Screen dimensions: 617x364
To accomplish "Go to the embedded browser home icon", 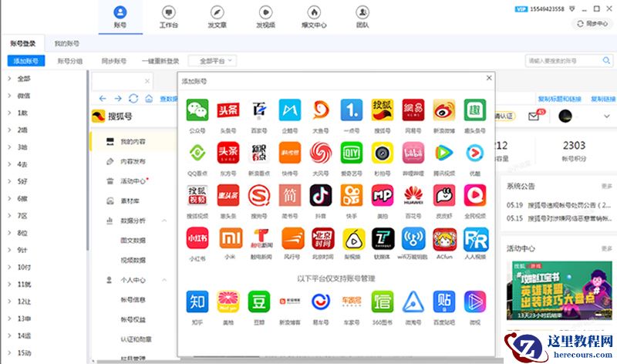I will (149, 99).
